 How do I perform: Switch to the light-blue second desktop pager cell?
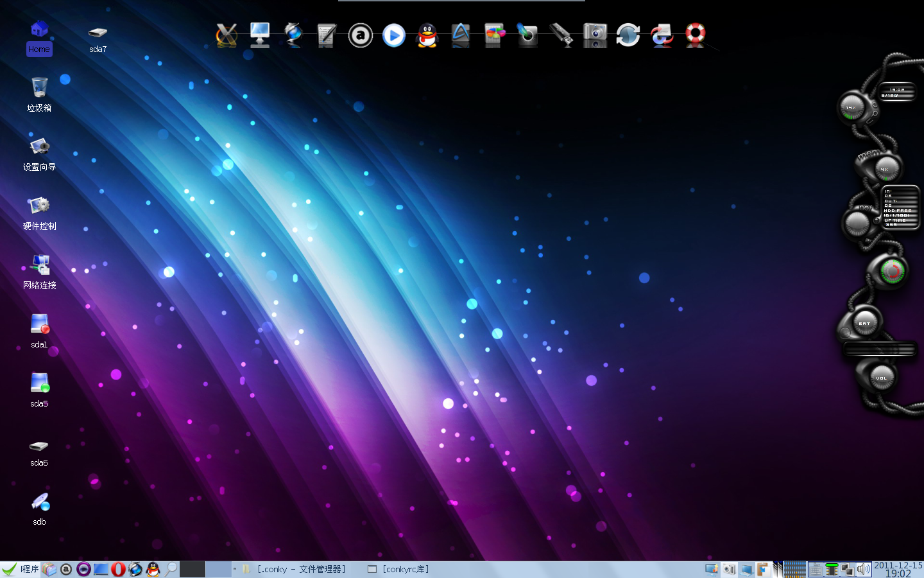(x=219, y=569)
